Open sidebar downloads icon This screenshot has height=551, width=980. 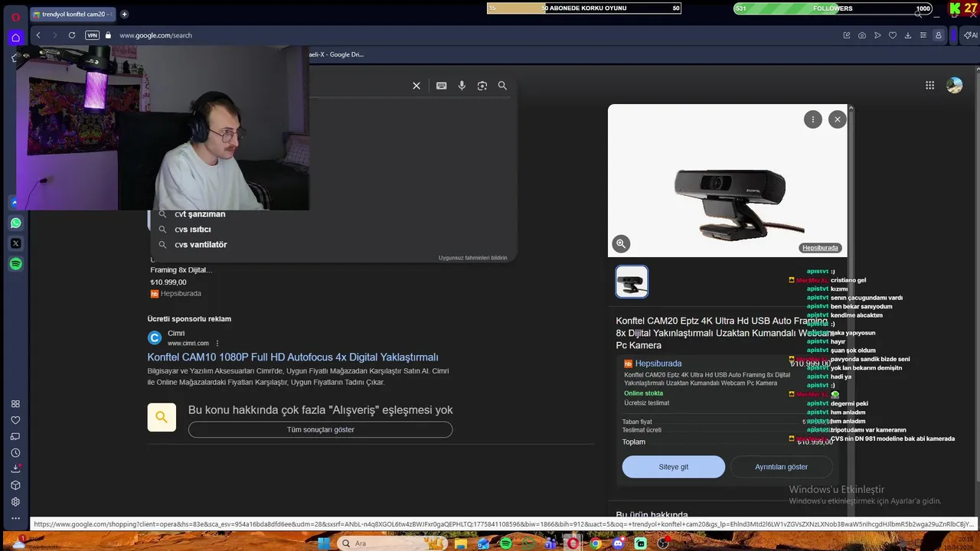[x=15, y=468]
